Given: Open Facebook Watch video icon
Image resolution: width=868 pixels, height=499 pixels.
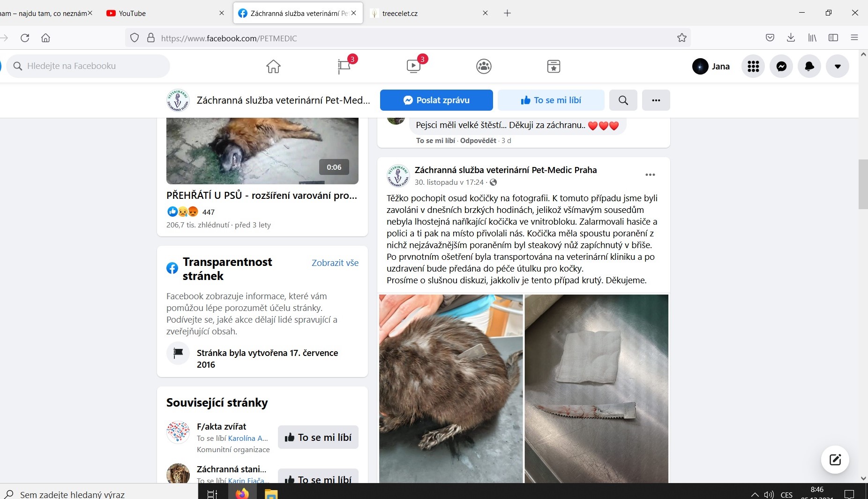Looking at the screenshot, I should click(413, 67).
